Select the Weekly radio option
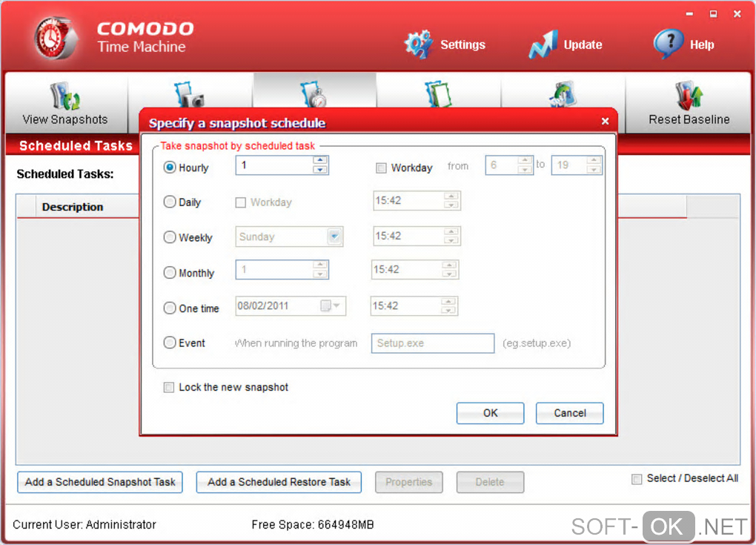Image resolution: width=756 pixels, height=545 pixels. click(x=170, y=237)
